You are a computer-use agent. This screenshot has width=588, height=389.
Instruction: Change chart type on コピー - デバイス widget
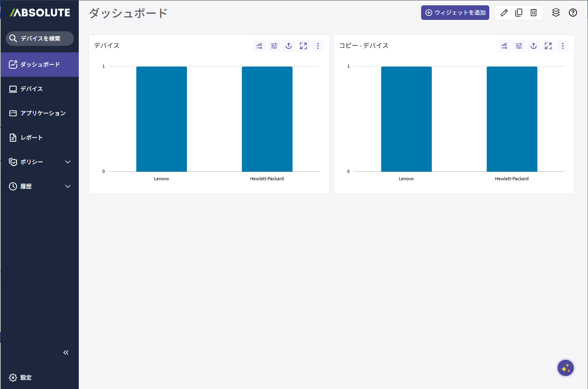pos(504,46)
